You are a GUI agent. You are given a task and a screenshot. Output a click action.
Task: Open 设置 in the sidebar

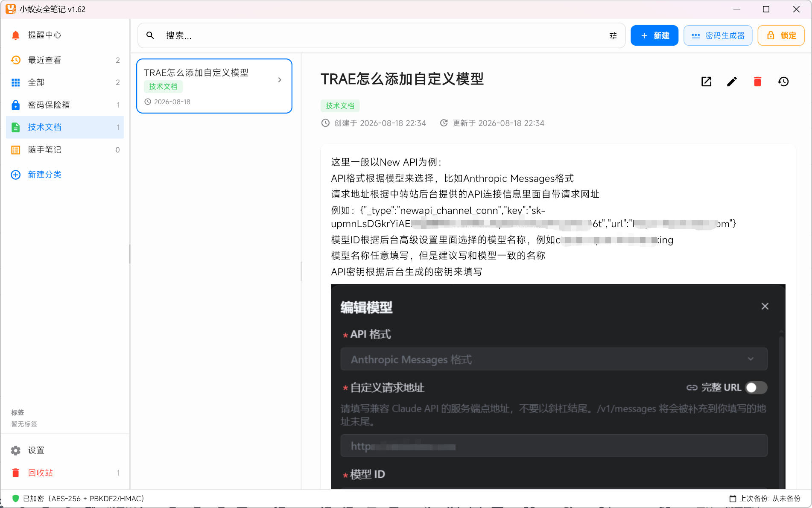pyautogui.click(x=65, y=450)
